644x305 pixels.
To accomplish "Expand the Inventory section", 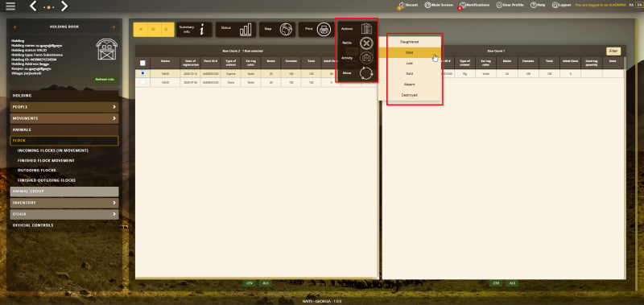I will coord(64,203).
